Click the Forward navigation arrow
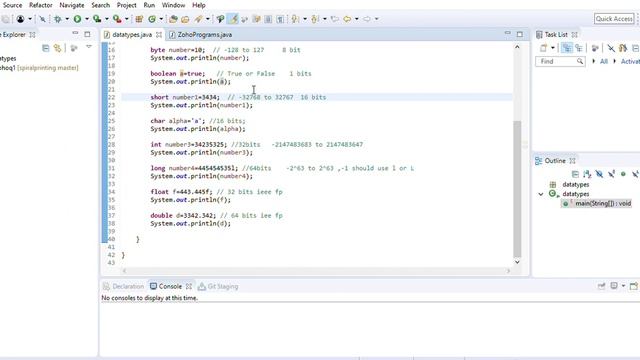 [367, 19]
